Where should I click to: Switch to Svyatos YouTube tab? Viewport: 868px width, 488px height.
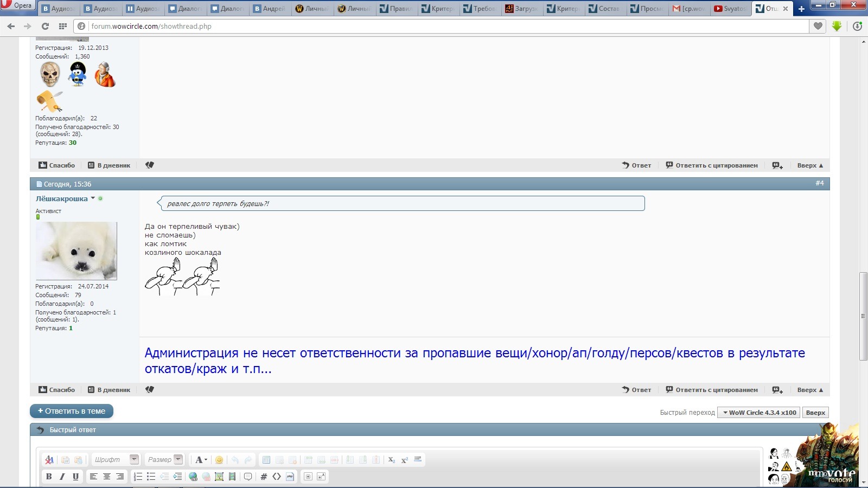coord(730,9)
